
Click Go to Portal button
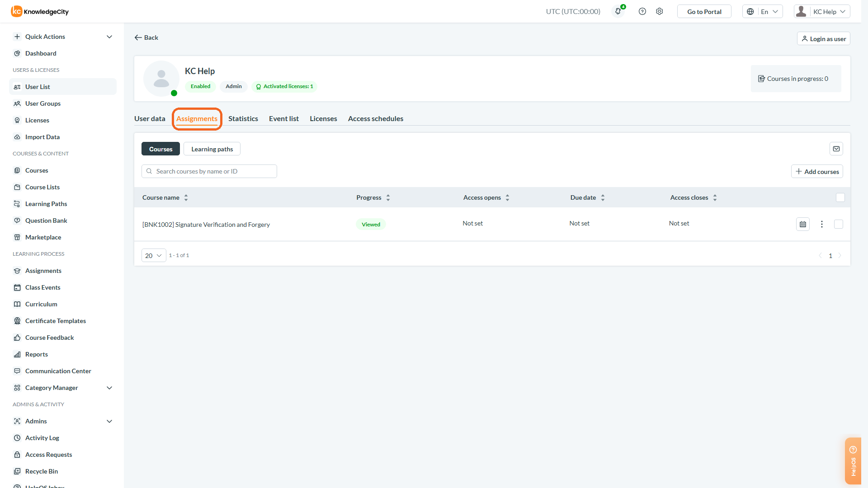[704, 11]
